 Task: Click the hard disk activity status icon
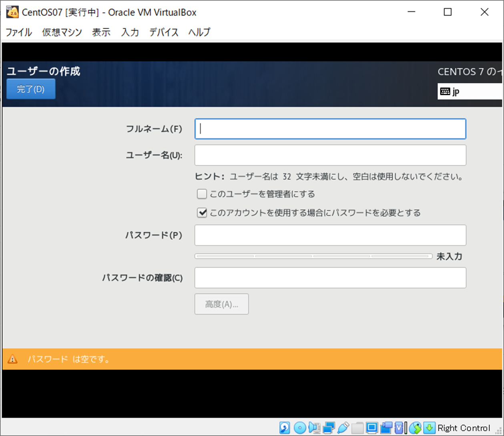pos(285,428)
